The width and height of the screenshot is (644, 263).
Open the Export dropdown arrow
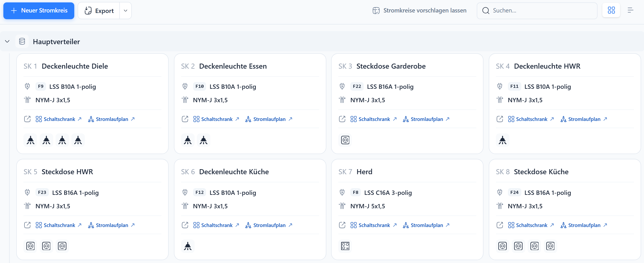pyautogui.click(x=126, y=11)
